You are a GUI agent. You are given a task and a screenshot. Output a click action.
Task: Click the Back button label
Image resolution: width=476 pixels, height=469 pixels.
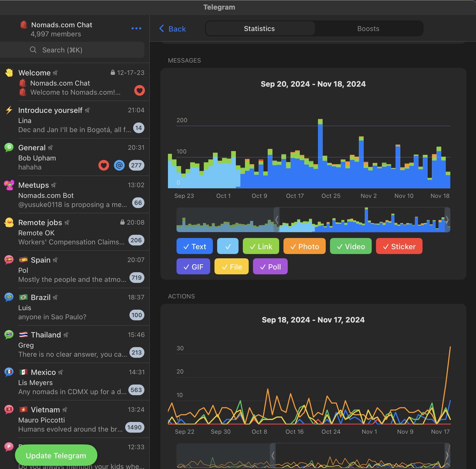click(177, 29)
